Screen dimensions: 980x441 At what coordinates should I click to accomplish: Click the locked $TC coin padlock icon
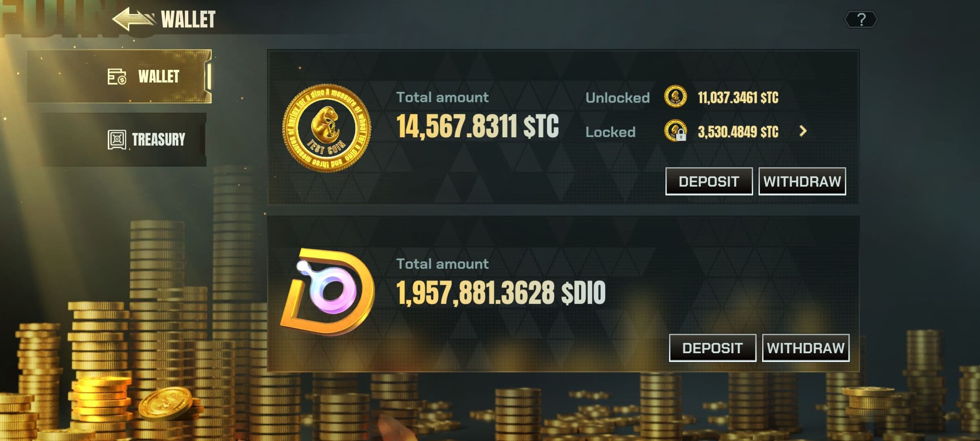click(675, 131)
